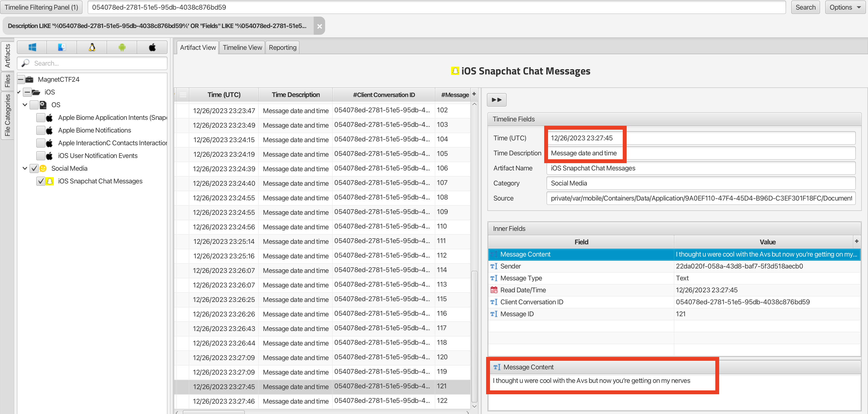This screenshot has height=414, width=868.
Task: Collapse the iOS tree node
Action: (19, 92)
